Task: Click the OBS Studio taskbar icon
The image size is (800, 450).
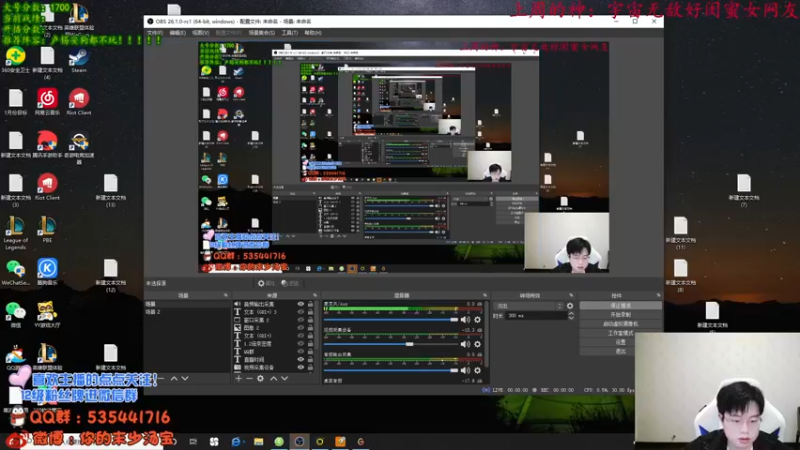Action: (x=299, y=442)
